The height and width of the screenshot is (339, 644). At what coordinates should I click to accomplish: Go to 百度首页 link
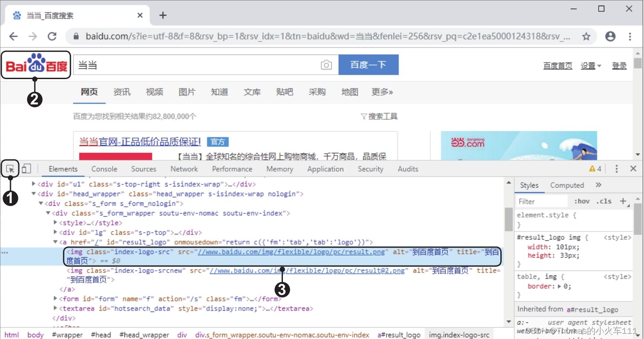558,66
